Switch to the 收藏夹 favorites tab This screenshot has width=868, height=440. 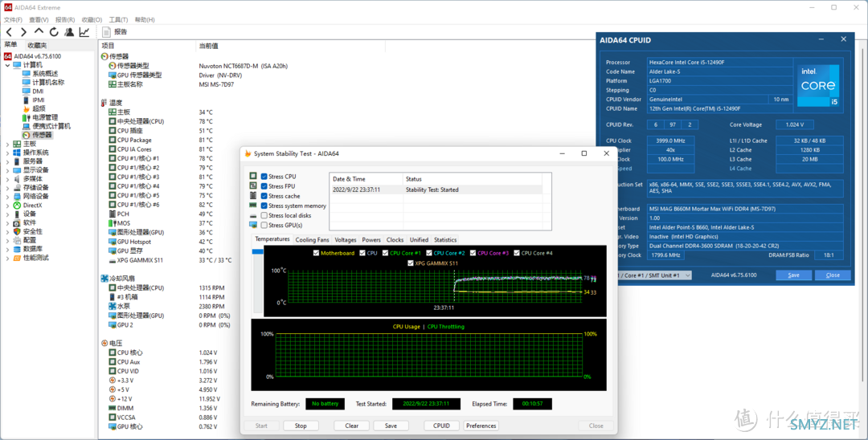[x=37, y=45]
